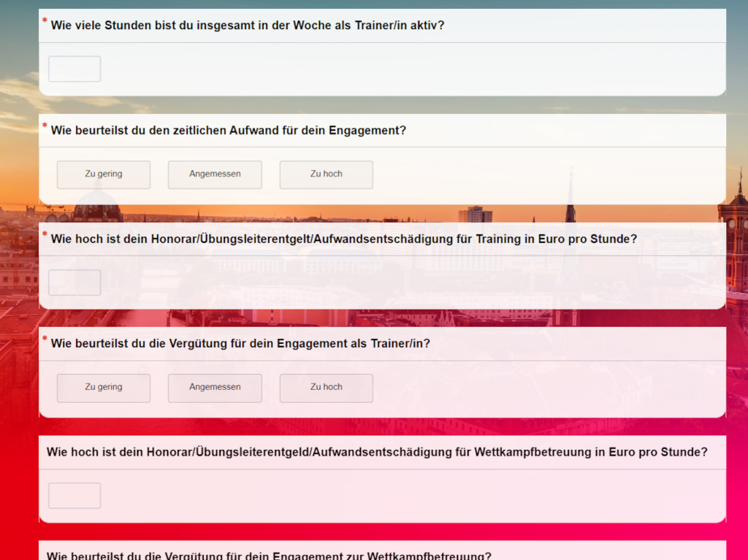Click the Wettkampfbetreuung Honorar input field
This screenshot has height=560, width=748.
tap(75, 496)
